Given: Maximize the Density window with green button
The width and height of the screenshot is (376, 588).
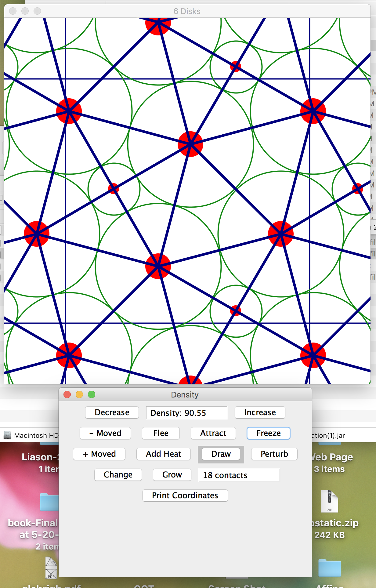Looking at the screenshot, I should click(92, 394).
